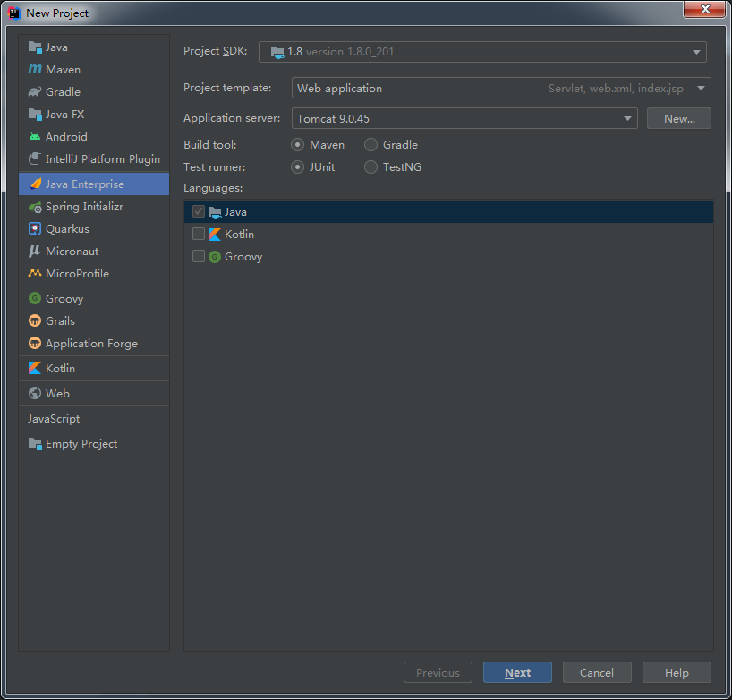Viewport: 732px width, 700px height.
Task: Choose the Quarkus project type label
Action: pos(67,229)
